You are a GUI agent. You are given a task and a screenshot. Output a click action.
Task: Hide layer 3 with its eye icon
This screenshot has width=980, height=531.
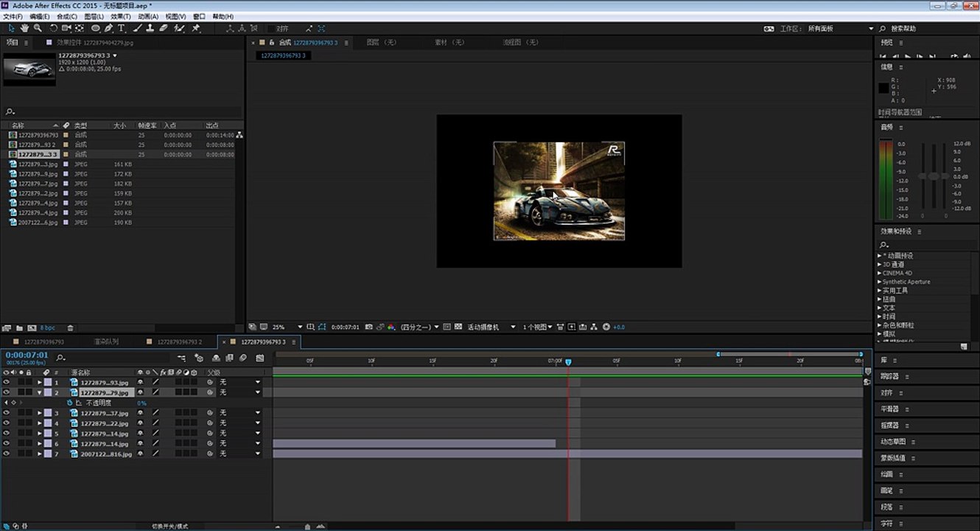point(6,413)
